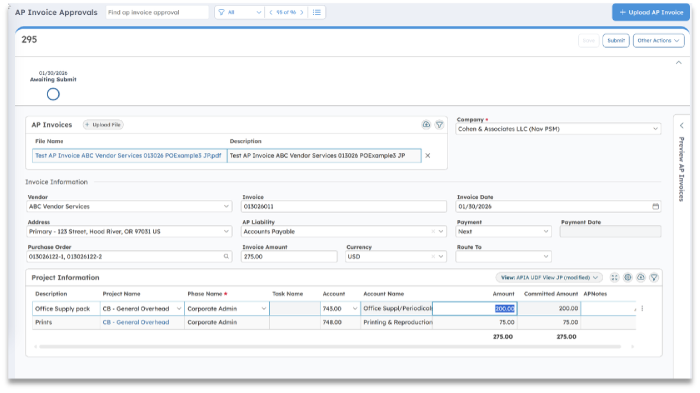Click filter icon in AP Invoices panel

[439, 125]
